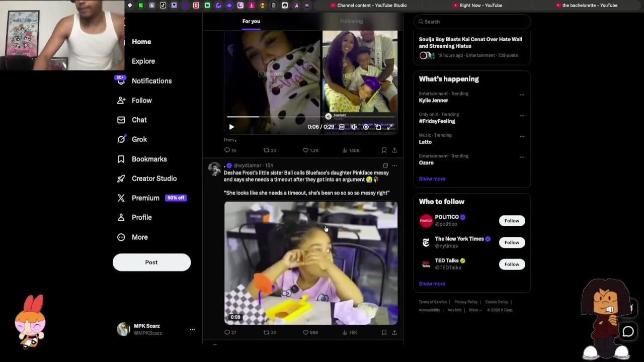Screen dimensions: 644x362
Task: Enter fullscreen on the video player
Action: point(390,127)
